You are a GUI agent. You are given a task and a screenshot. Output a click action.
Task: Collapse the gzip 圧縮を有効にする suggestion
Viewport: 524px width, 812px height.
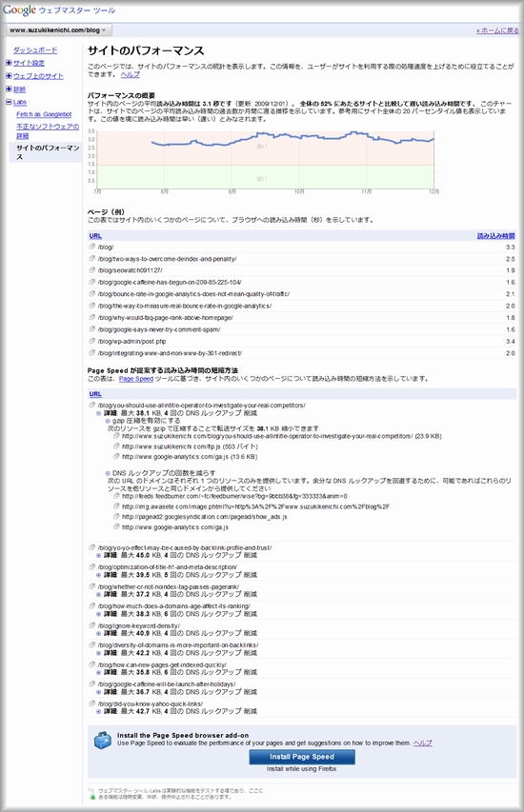tap(108, 421)
